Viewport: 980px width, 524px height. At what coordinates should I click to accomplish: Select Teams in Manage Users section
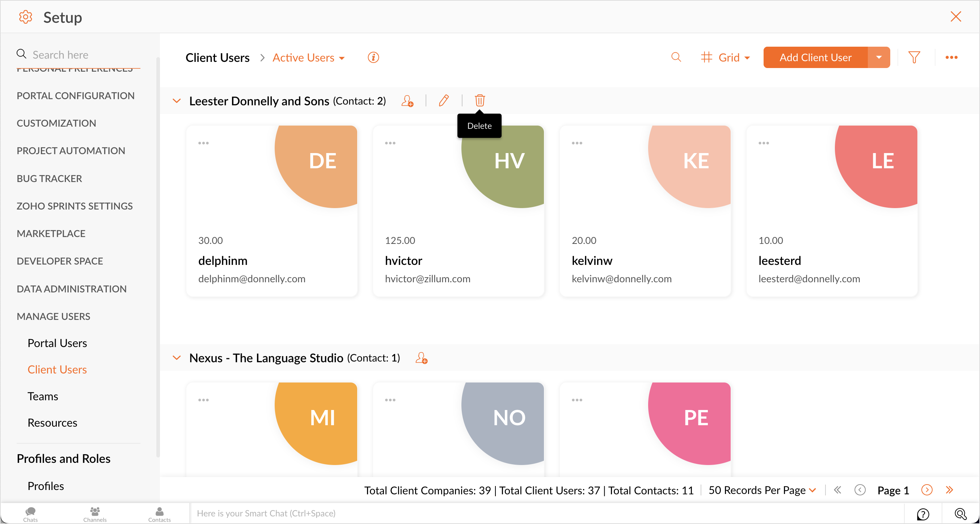pos(43,396)
